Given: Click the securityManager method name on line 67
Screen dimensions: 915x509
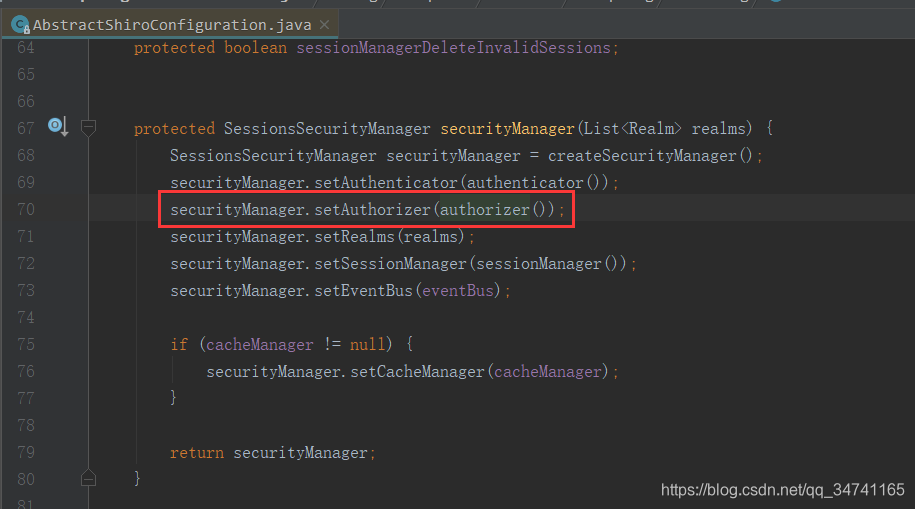Looking at the screenshot, I should click(507, 128).
